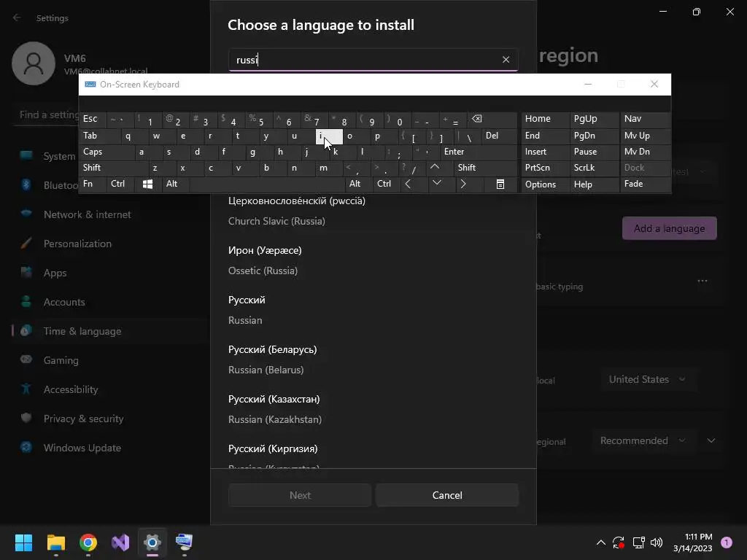The height and width of the screenshot is (560, 747).
Task: Select Church Slavic (Russia) language
Action: 373,211
